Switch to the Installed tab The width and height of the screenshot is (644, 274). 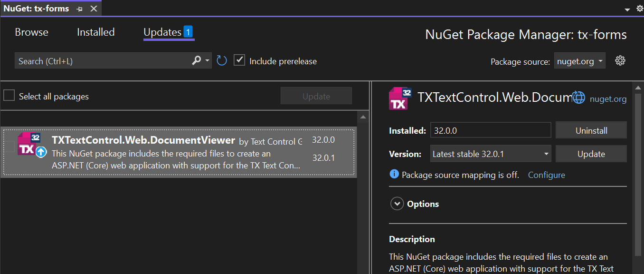tap(96, 32)
